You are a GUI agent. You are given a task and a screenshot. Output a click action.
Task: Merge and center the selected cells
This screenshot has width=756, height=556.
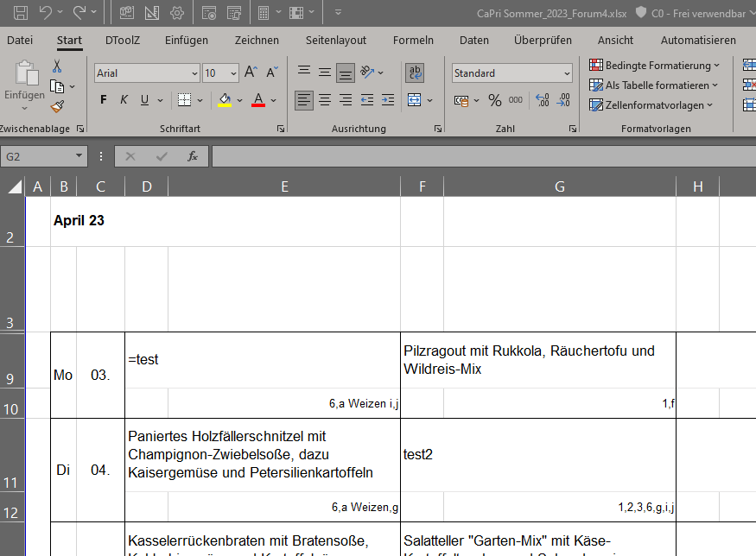click(x=414, y=100)
